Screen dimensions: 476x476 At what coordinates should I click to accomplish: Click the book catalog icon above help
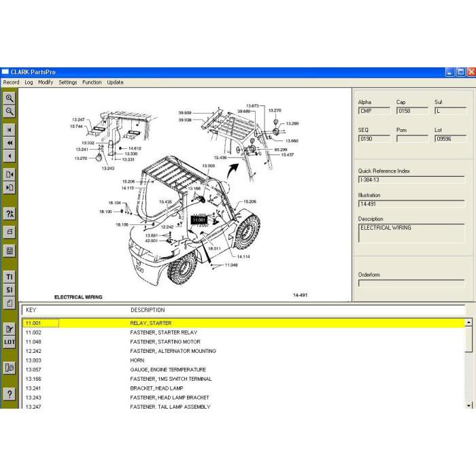click(x=10, y=368)
